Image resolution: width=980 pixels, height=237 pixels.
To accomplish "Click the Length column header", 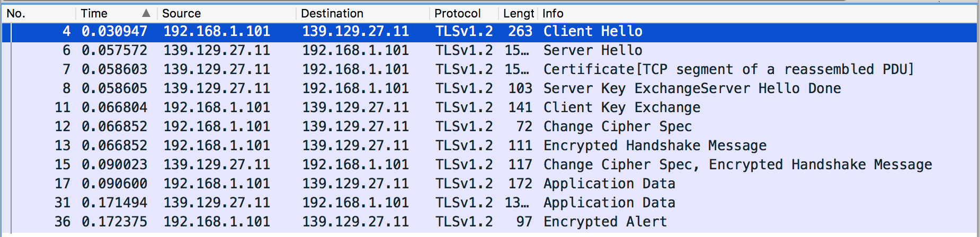I will 518,13.
